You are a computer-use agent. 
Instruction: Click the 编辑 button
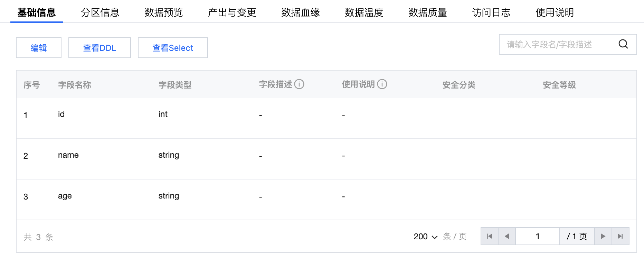click(39, 48)
